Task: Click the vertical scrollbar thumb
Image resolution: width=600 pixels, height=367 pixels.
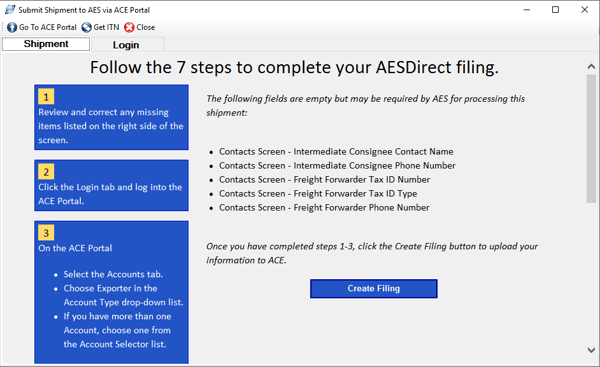Action: [591, 139]
